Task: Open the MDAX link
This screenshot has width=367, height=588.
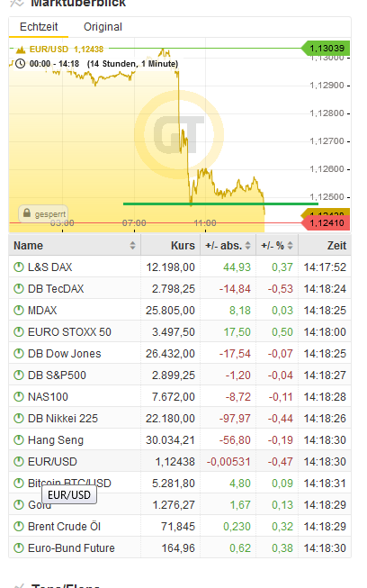Action: 42,311
